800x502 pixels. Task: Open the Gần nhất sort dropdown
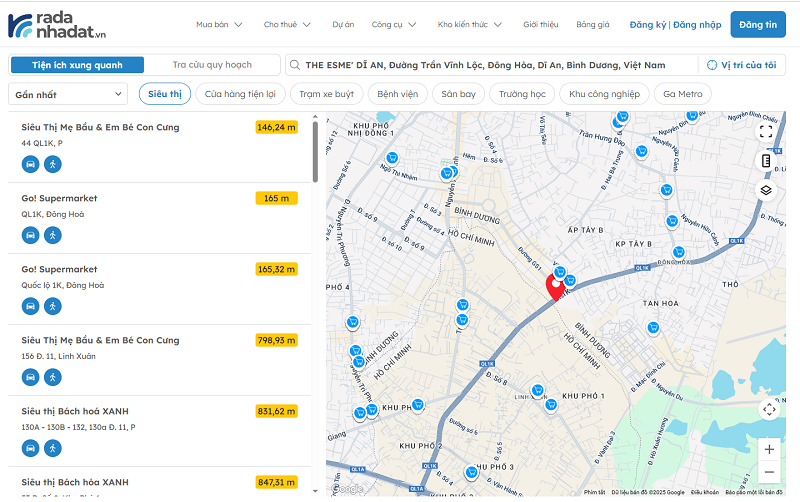click(x=68, y=95)
